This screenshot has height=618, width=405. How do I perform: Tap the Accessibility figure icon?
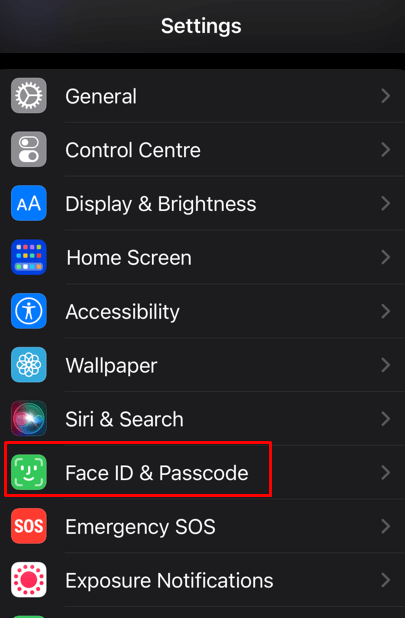(29, 311)
